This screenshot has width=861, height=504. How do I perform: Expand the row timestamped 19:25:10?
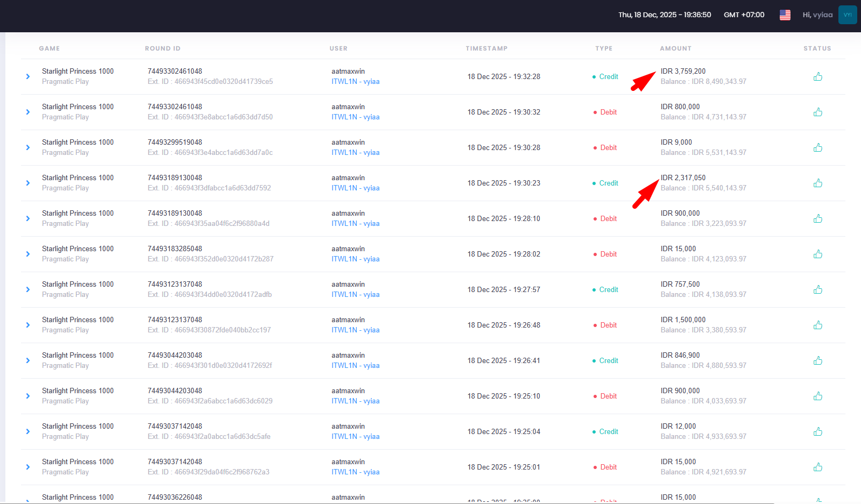[x=28, y=396]
